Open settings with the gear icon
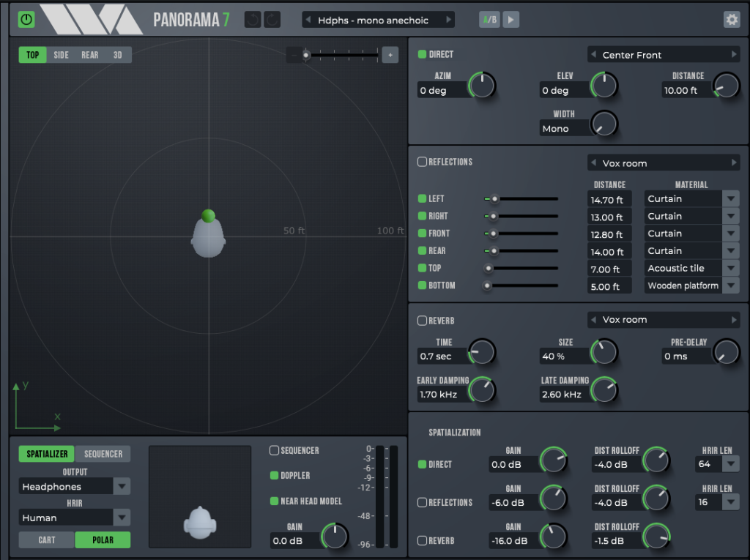The width and height of the screenshot is (750, 560). tap(732, 20)
